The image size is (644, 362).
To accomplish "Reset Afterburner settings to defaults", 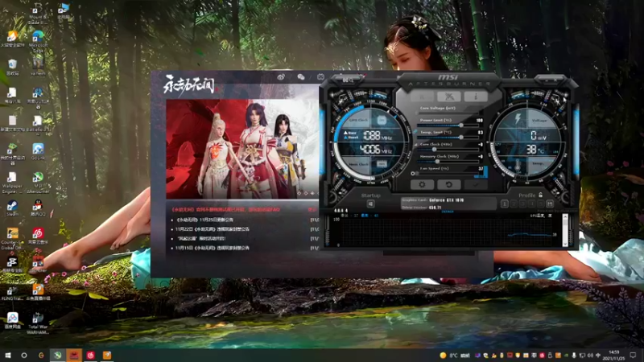I will pyautogui.click(x=448, y=185).
